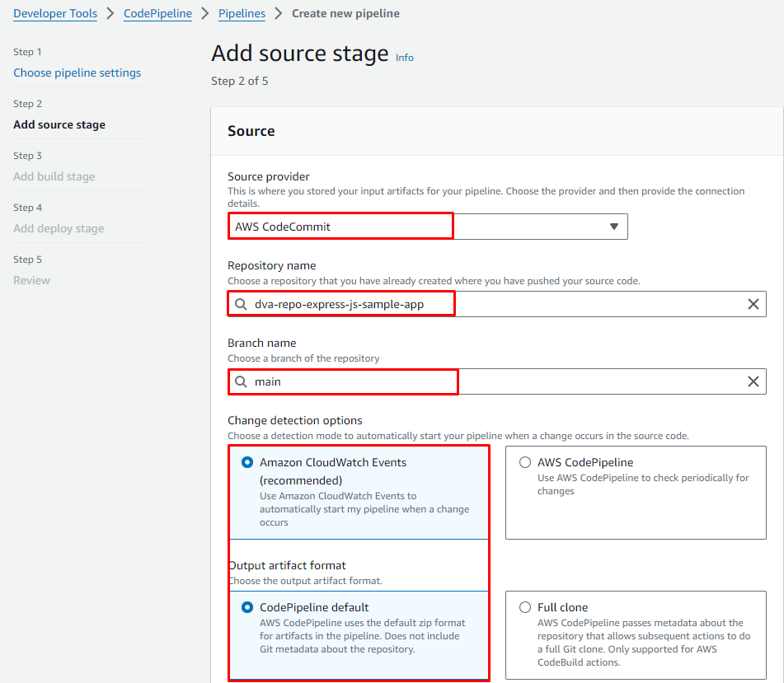Click the magnifier icon in Branch name
The image size is (784, 683).
(241, 381)
